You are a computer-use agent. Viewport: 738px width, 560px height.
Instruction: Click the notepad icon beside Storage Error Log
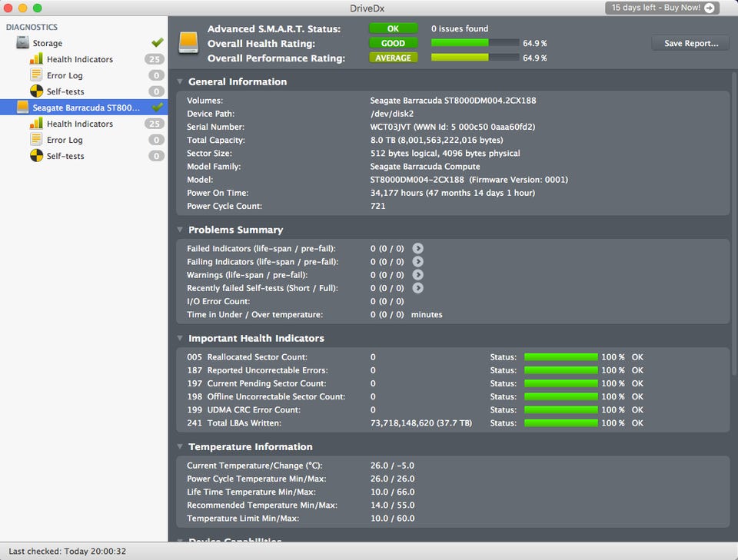click(x=36, y=75)
